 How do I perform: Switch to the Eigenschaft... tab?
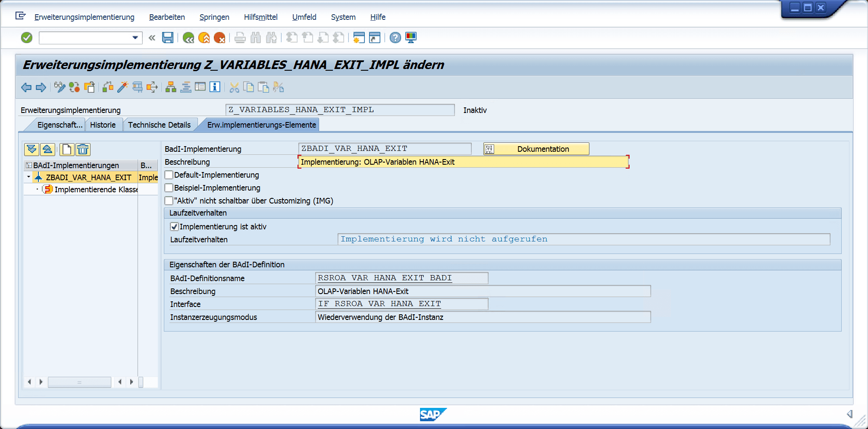point(59,125)
